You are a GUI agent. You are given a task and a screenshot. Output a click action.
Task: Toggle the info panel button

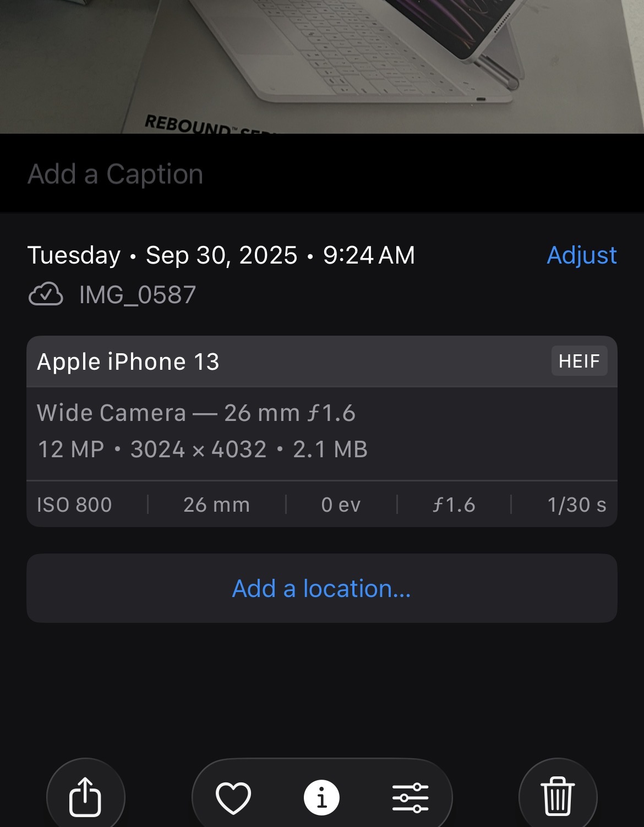322,797
